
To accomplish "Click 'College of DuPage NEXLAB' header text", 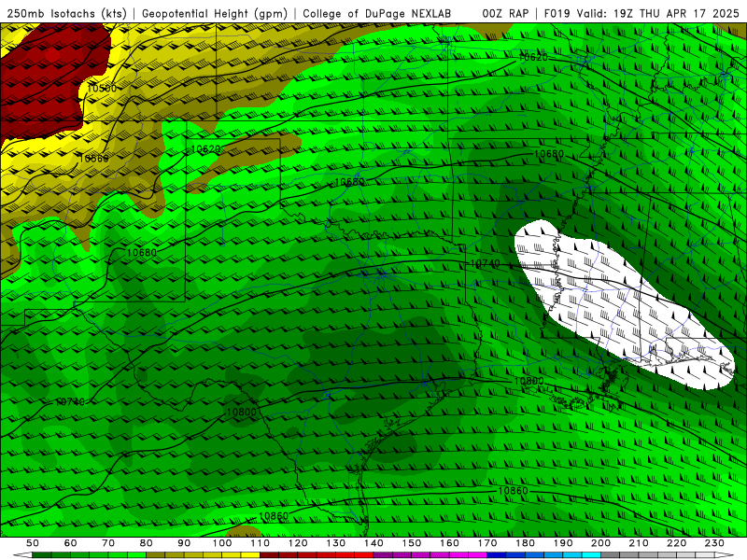I will [x=377, y=13].
